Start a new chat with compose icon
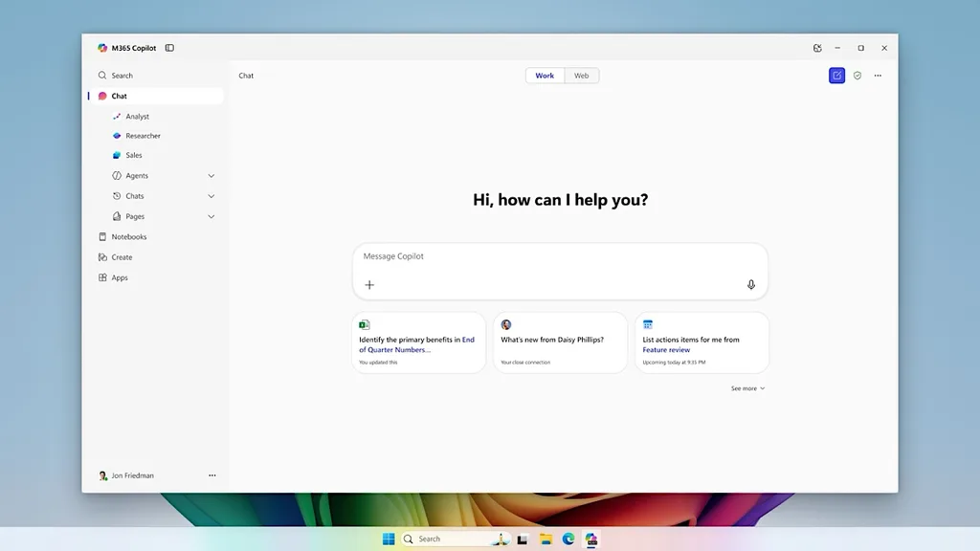Viewport: 980px width, 551px height. [836, 76]
